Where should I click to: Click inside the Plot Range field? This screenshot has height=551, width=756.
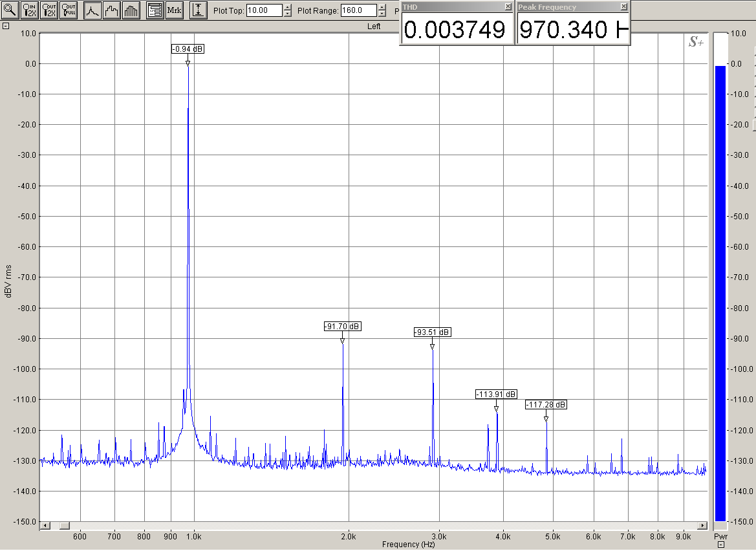358,10
